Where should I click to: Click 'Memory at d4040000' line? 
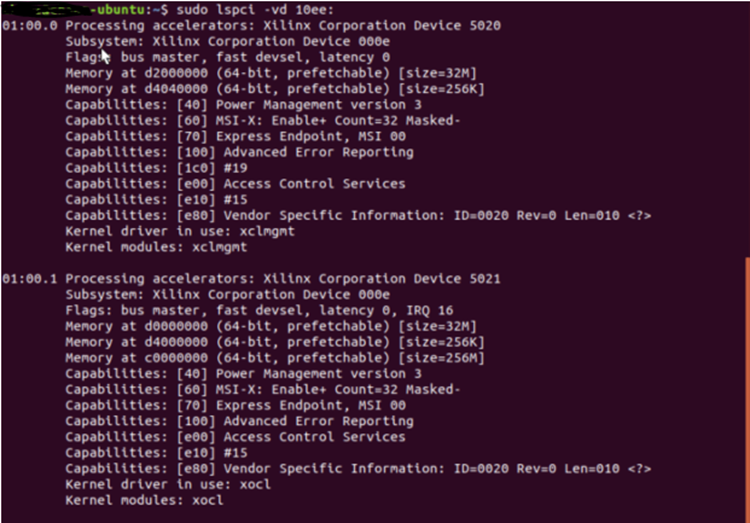tap(275, 89)
